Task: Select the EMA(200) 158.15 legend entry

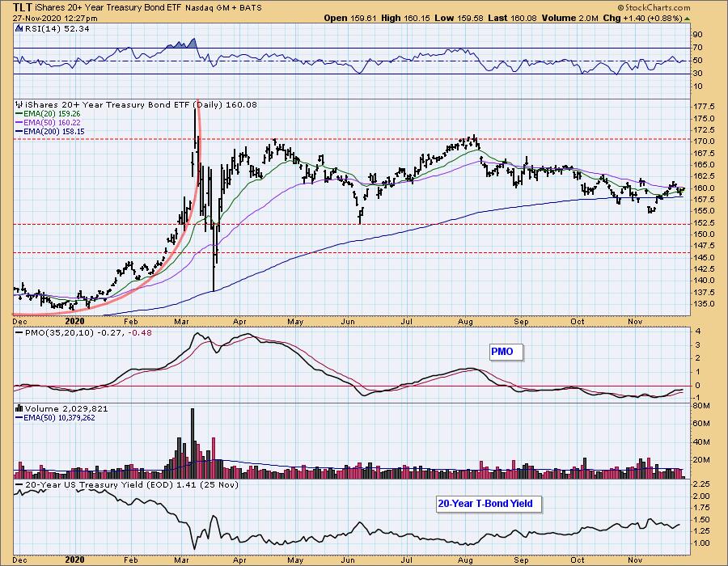Action: point(50,131)
